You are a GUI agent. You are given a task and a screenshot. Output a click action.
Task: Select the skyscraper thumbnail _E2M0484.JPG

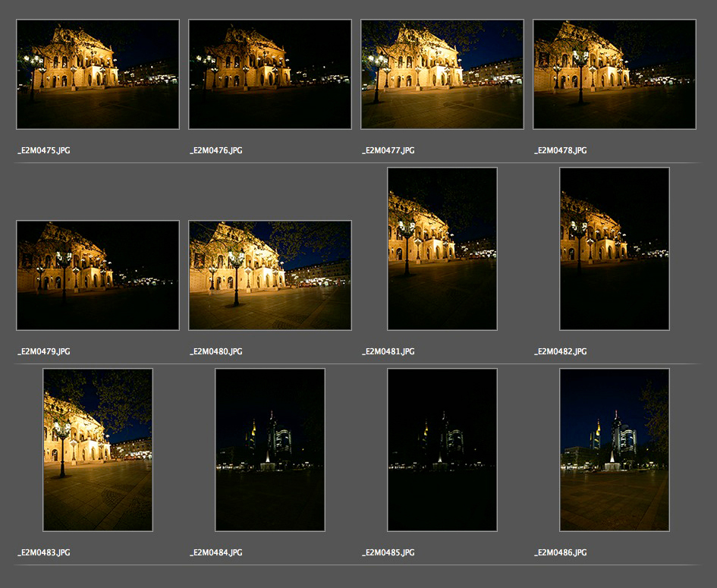[x=270, y=450]
